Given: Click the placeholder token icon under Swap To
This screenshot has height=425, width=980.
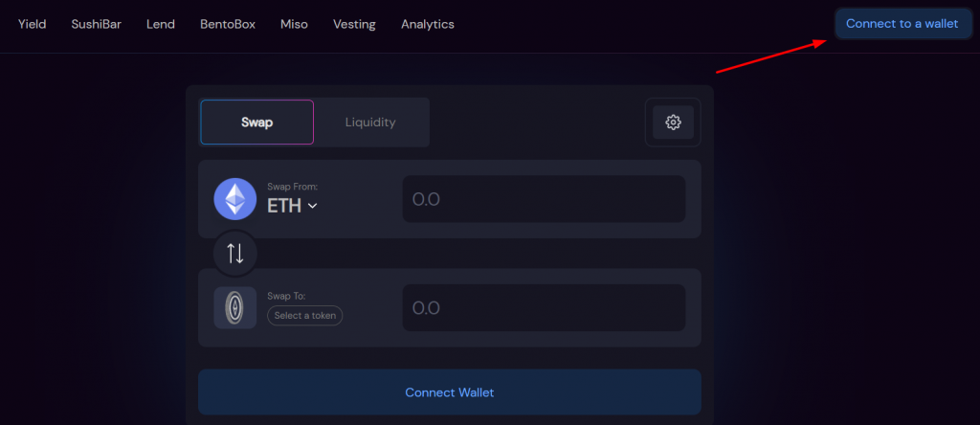Looking at the screenshot, I should [235, 308].
